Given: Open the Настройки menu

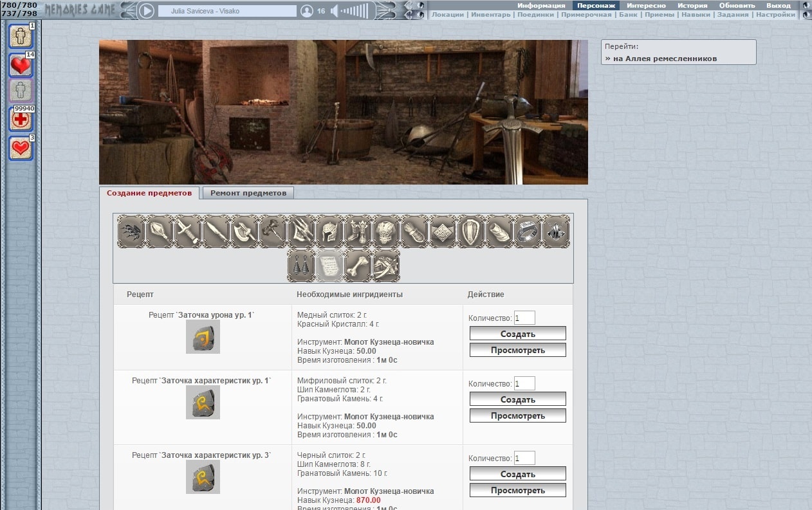Looking at the screenshot, I should 775,15.
